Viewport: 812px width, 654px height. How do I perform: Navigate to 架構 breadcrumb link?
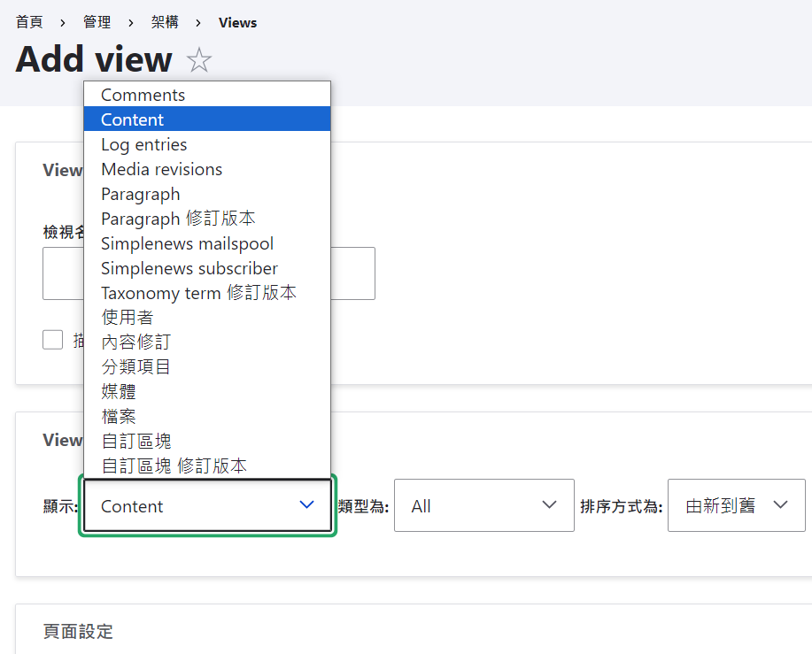[x=164, y=22]
